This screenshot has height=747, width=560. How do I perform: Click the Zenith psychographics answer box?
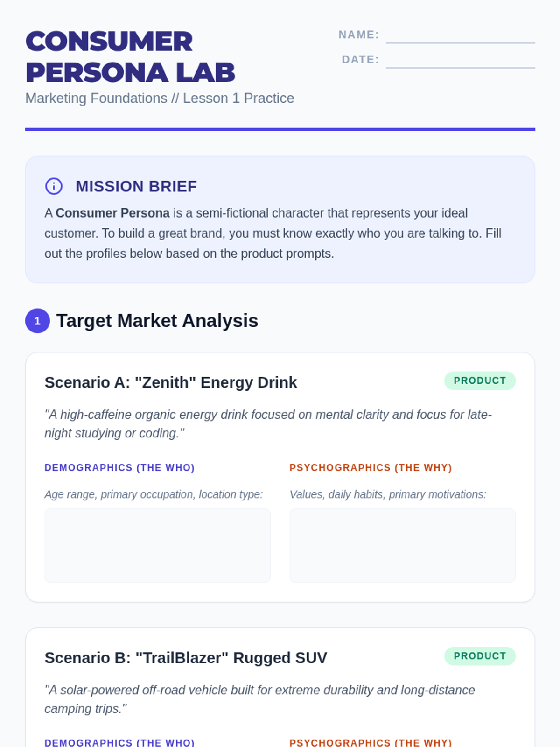[402, 545]
